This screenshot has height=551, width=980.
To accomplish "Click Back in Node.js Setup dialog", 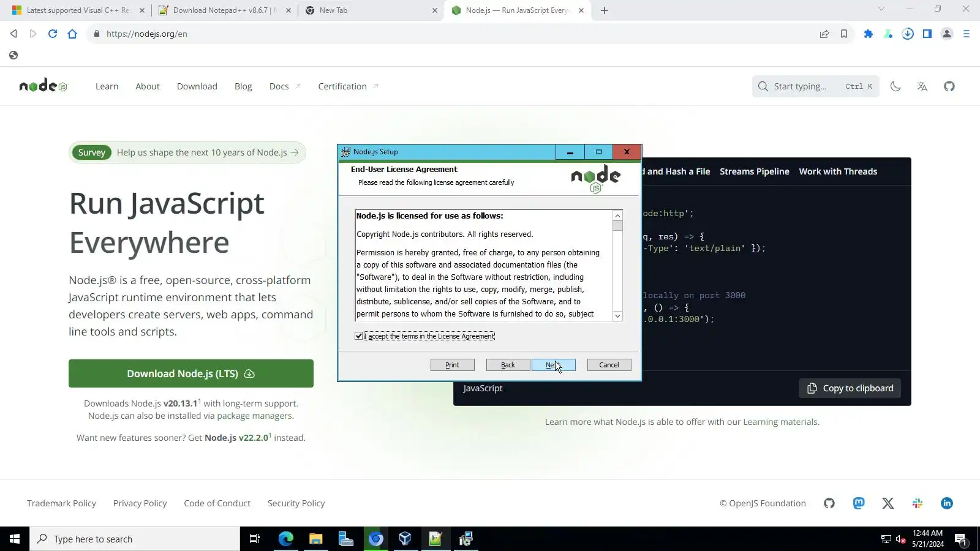I will pos(508,365).
